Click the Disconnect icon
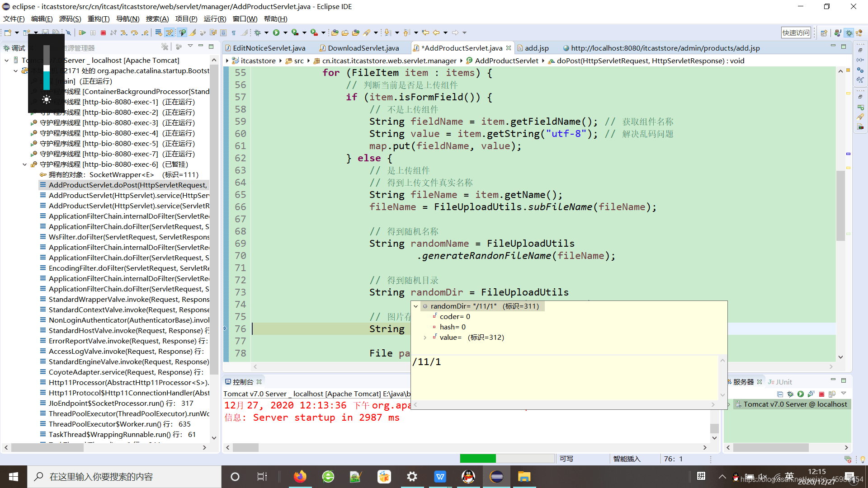This screenshot has width=868, height=488. [x=113, y=33]
